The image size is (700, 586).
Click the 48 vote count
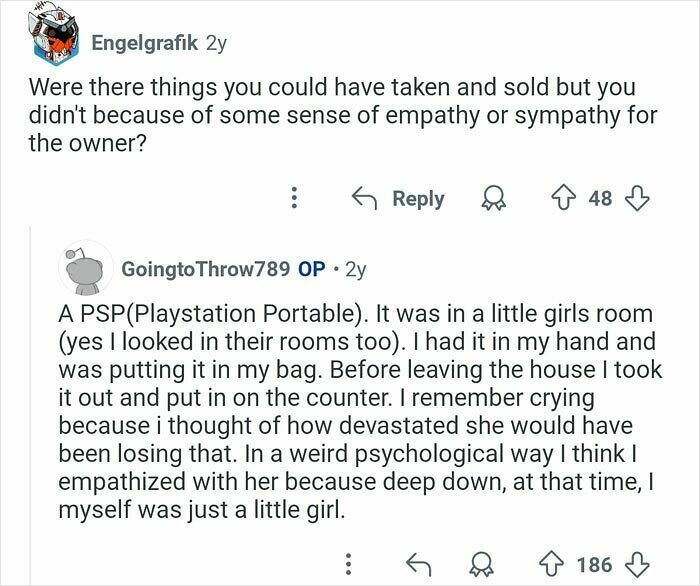click(x=600, y=198)
